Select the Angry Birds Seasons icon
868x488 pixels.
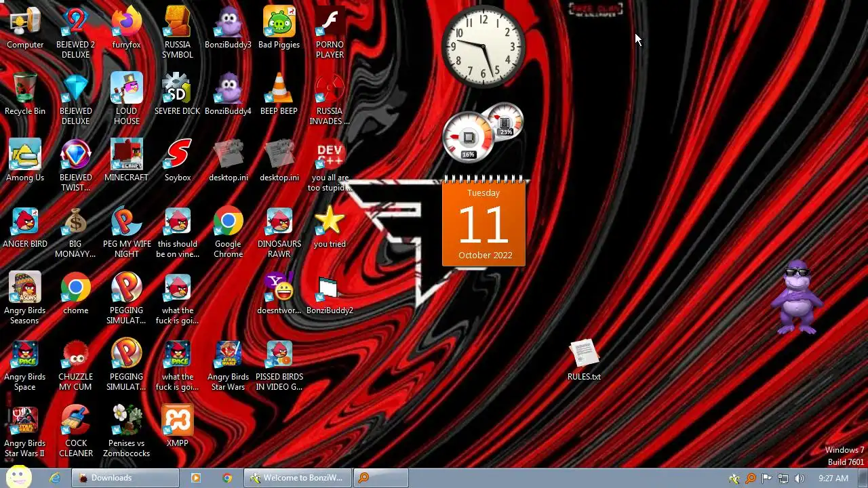pyautogui.click(x=25, y=298)
